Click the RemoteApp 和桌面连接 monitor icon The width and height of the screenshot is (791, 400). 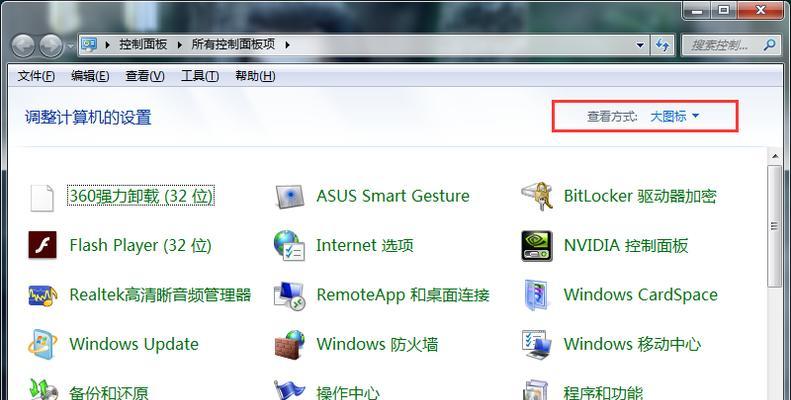(x=290, y=296)
